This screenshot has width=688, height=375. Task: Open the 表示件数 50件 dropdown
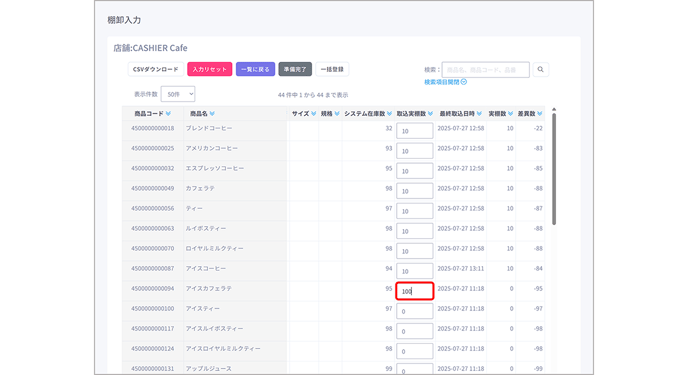click(x=178, y=94)
